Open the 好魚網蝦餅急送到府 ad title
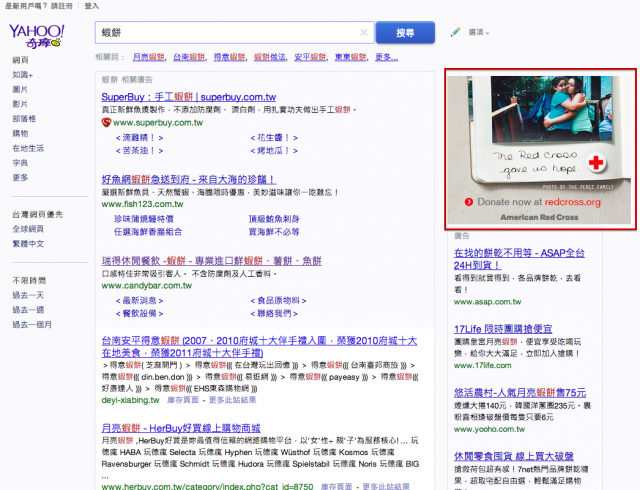640x490 pixels. 189,179
